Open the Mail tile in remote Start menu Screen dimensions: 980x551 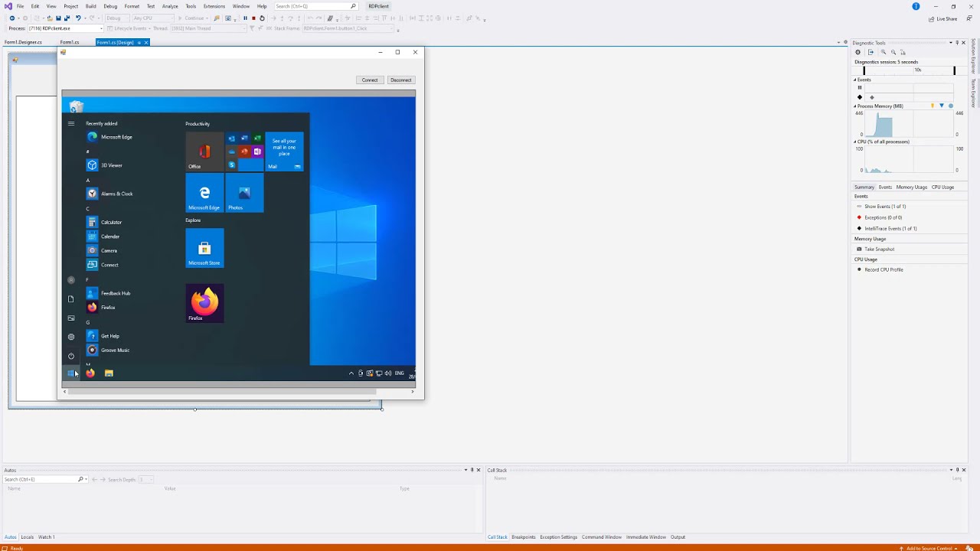pyautogui.click(x=284, y=152)
